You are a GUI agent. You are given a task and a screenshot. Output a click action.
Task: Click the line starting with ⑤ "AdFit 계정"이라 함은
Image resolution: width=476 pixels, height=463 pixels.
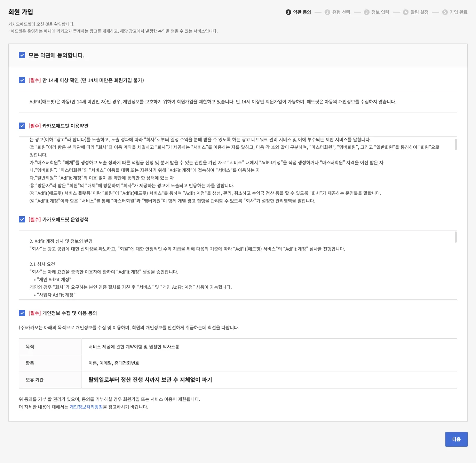(173, 201)
